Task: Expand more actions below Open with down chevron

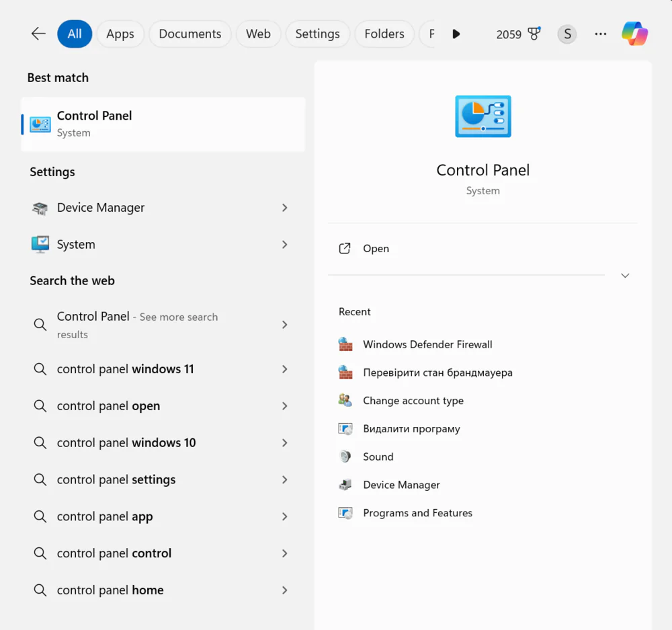Action: click(x=625, y=275)
